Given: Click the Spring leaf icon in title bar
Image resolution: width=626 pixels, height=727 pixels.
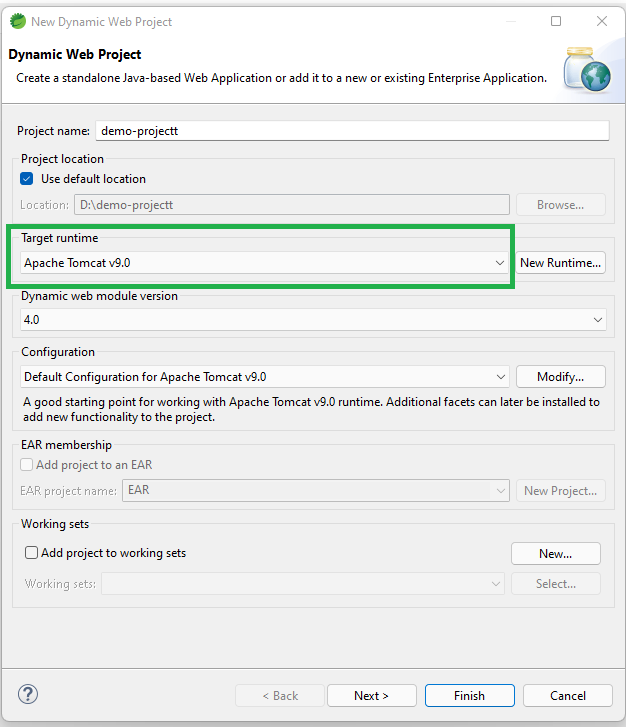Looking at the screenshot, I should (x=18, y=21).
